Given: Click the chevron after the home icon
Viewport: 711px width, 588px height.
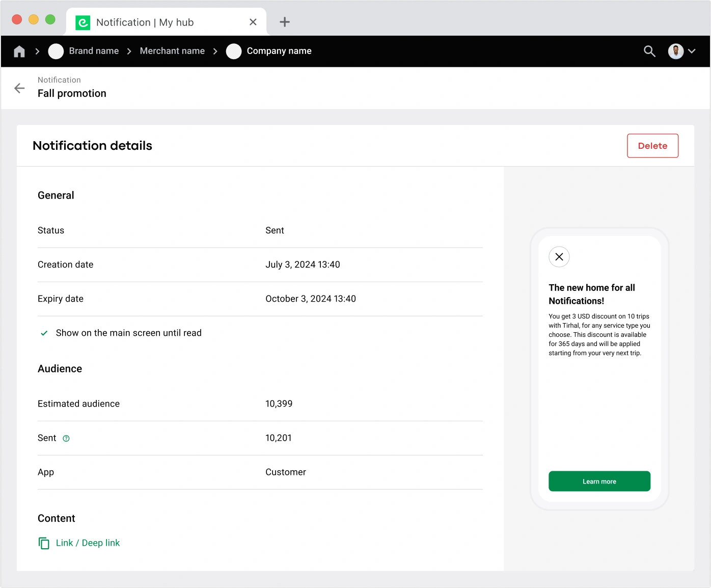Looking at the screenshot, I should pos(37,51).
